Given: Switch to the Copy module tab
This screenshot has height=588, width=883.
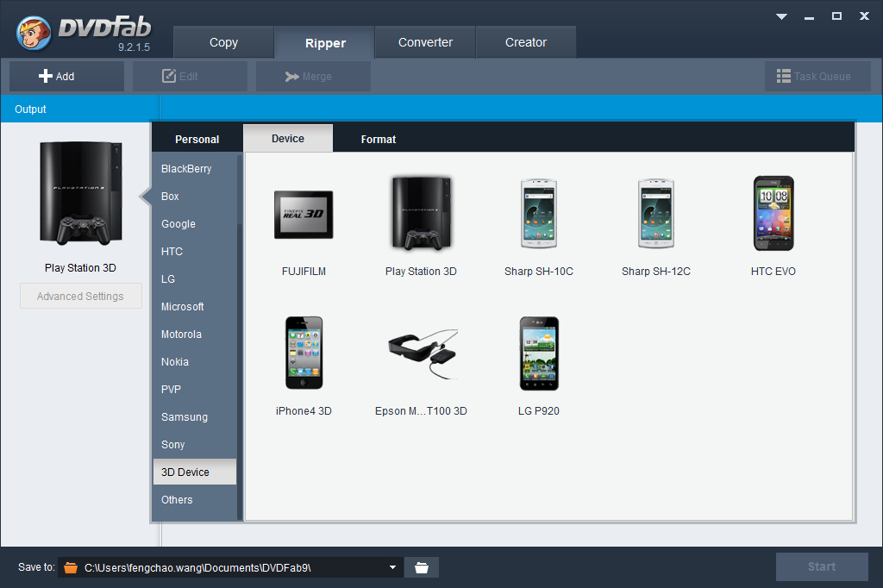Looking at the screenshot, I should click(223, 42).
